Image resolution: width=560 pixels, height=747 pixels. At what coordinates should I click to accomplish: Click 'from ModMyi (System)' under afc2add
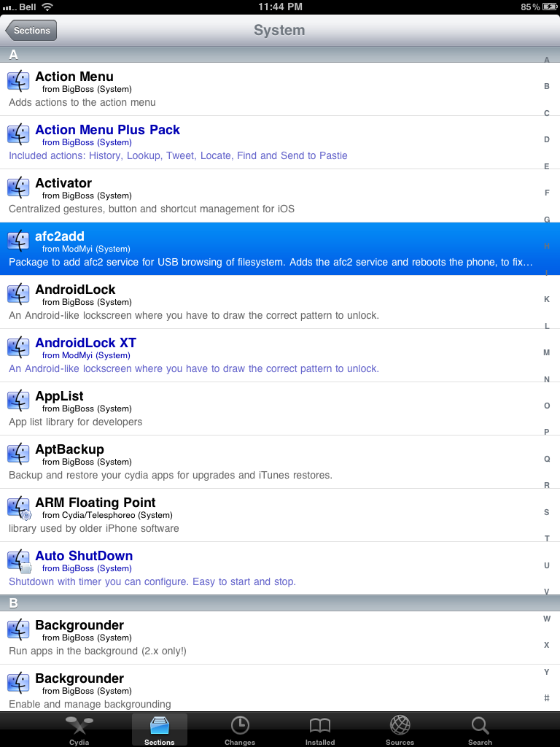[x=86, y=249]
